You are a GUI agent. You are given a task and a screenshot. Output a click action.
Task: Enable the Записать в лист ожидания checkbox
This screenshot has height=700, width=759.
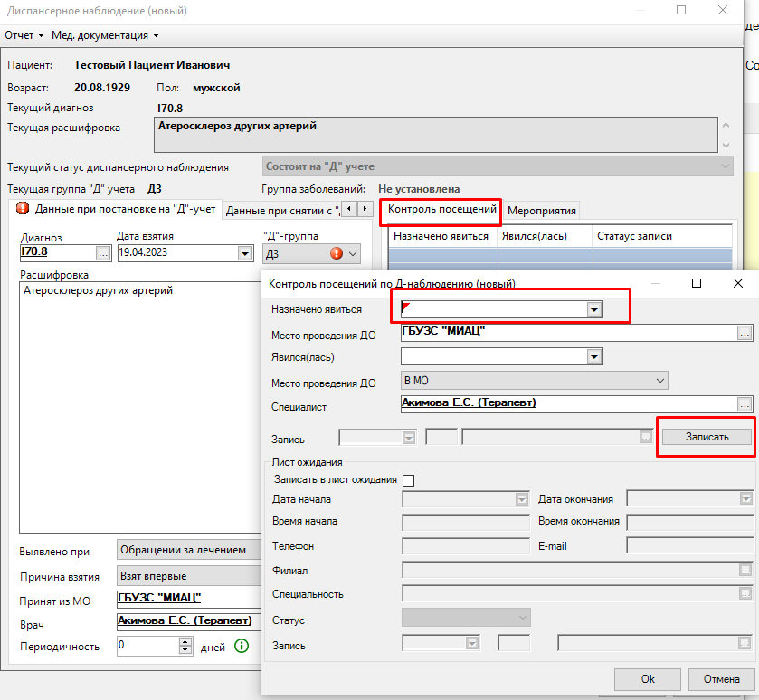(409, 480)
